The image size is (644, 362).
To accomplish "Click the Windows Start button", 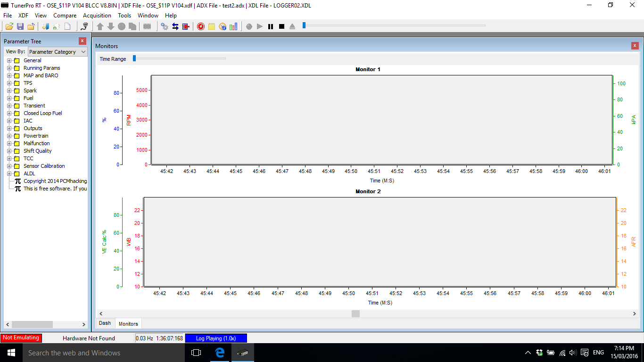I will pos(11,353).
